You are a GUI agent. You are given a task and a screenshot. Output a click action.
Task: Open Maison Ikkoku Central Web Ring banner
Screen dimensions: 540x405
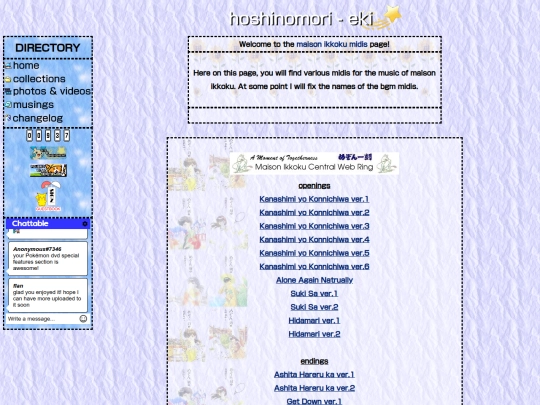[314, 163]
